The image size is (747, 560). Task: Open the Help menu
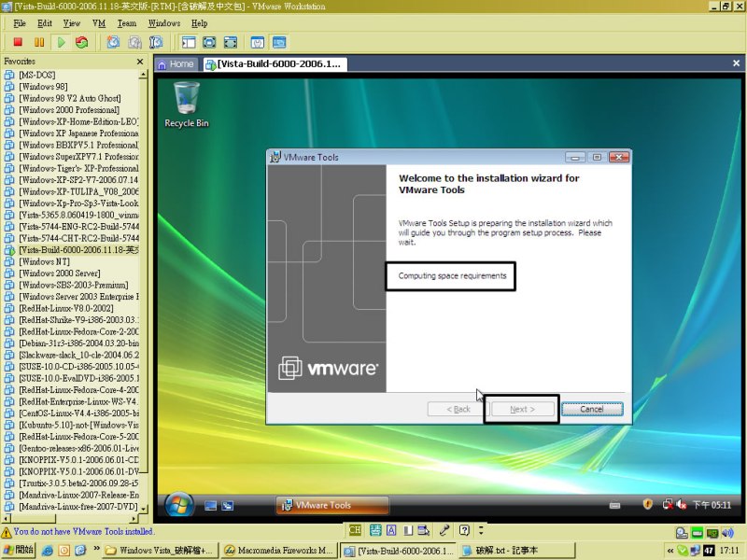pyautogui.click(x=199, y=22)
